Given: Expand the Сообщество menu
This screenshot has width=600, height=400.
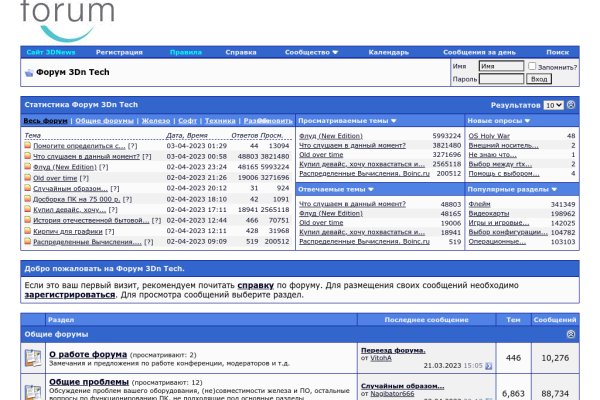Looking at the screenshot, I should click(x=311, y=52).
